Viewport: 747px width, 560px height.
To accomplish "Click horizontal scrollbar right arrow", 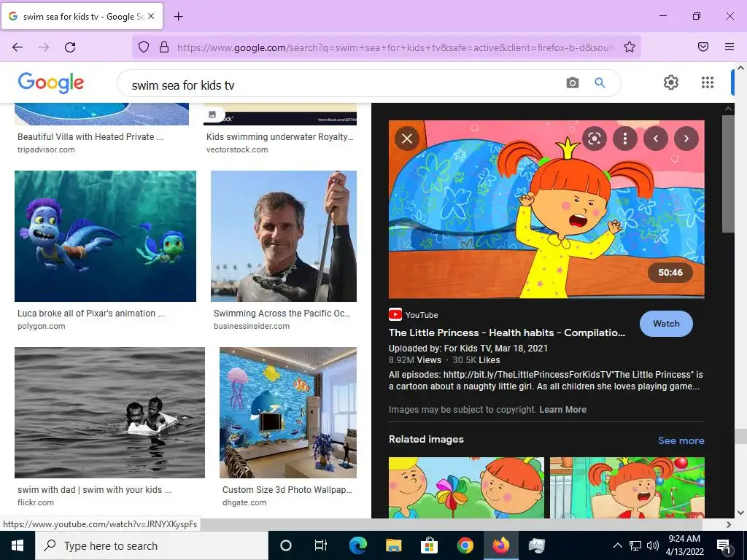I will (x=729, y=524).
